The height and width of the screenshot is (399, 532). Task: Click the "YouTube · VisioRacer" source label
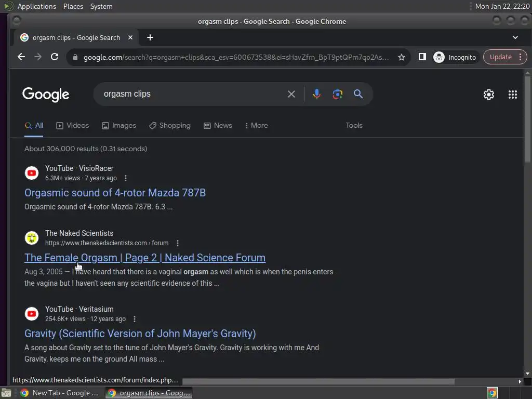click(x=79, y=168)
